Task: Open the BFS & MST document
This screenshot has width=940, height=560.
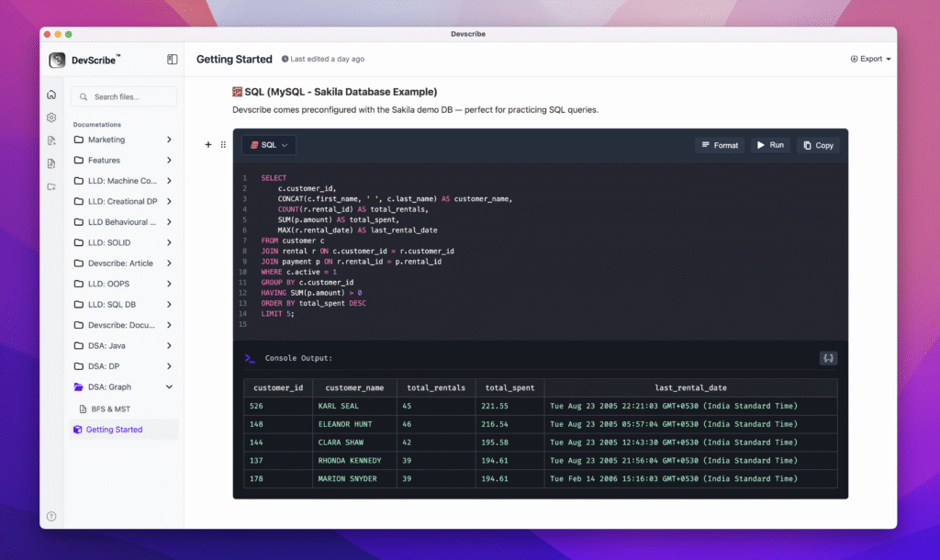Action: pyautogui.click(x=109, y=409)
